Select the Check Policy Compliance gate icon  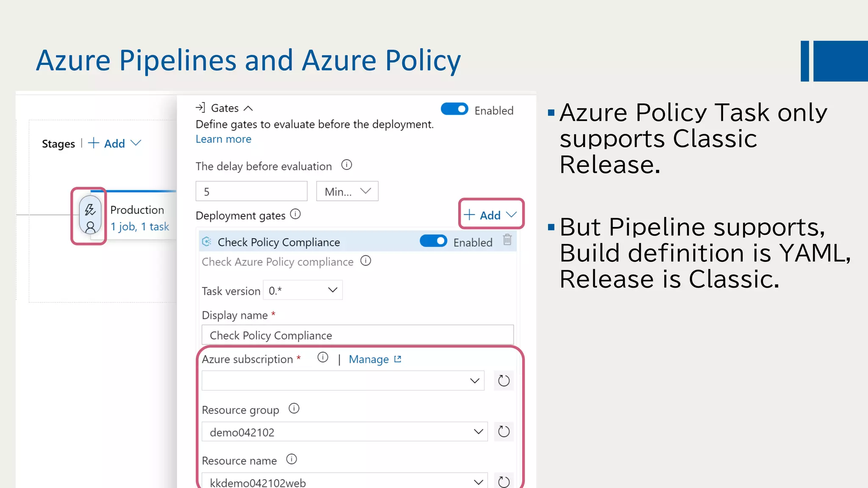[207, 241]
